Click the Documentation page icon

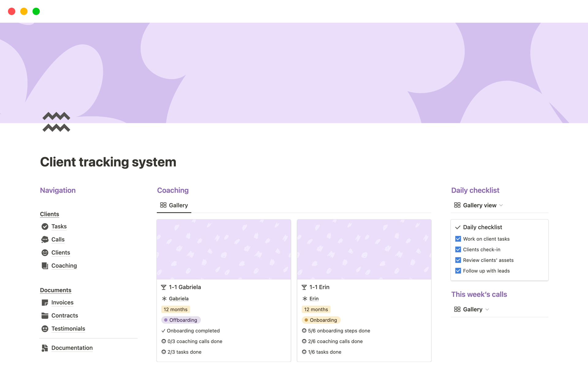[x=45, y=348]
